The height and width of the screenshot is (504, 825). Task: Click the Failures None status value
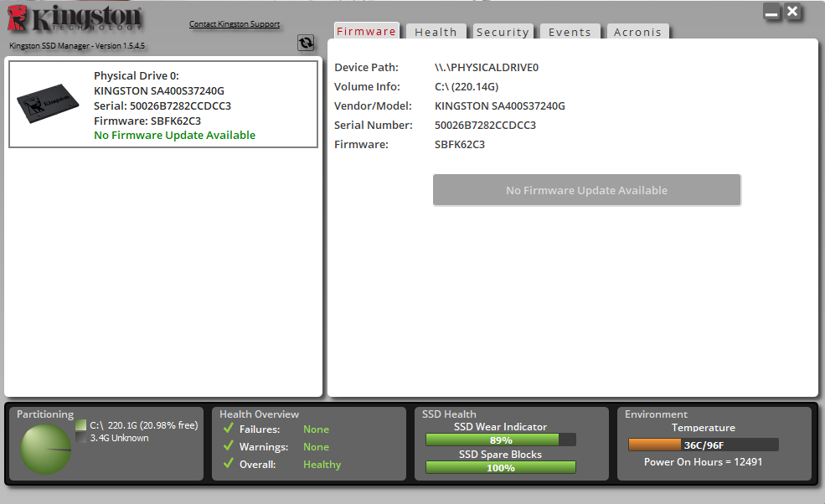click(x=317, y=429)
